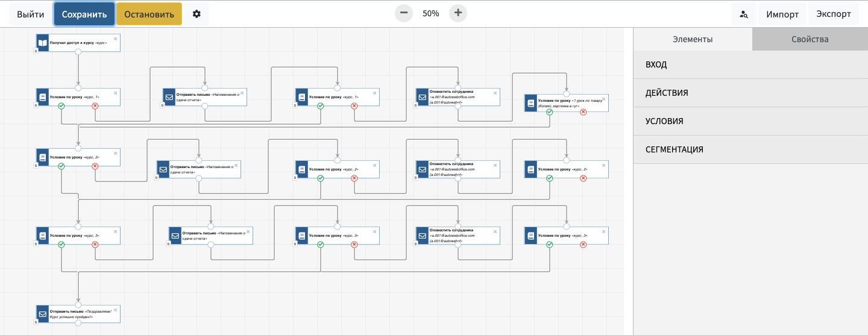Click the Остановить button

click(149, 14)
